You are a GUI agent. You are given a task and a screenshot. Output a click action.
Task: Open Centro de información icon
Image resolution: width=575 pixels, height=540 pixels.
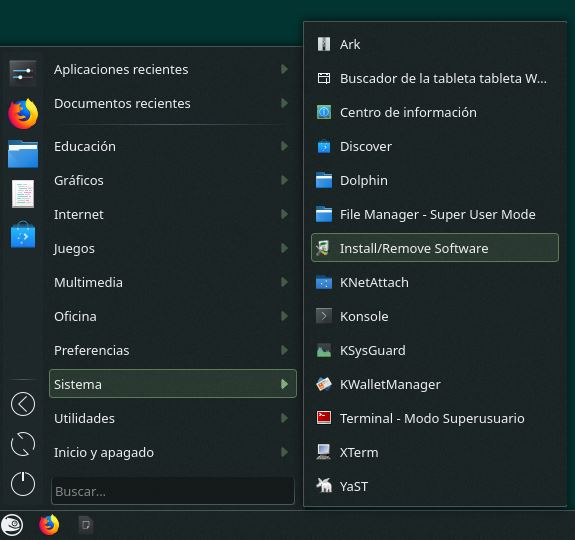coord(324,112)
